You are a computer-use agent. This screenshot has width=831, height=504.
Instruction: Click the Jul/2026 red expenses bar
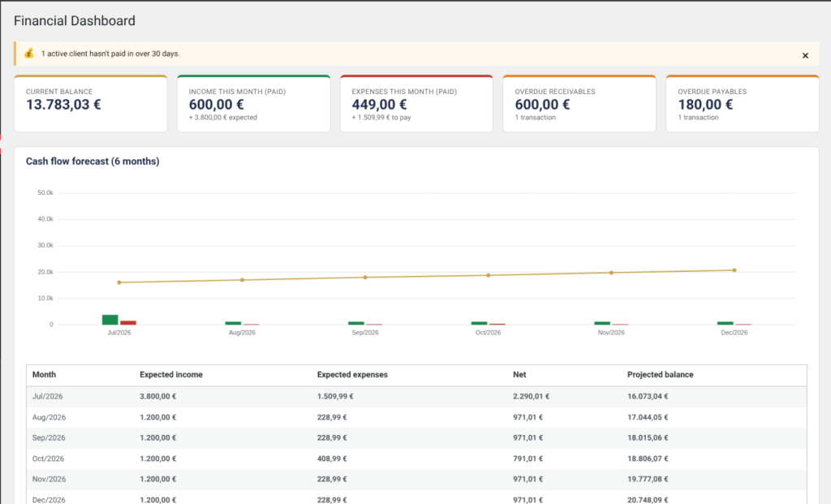pyautogui.click(x=128, y=323)
